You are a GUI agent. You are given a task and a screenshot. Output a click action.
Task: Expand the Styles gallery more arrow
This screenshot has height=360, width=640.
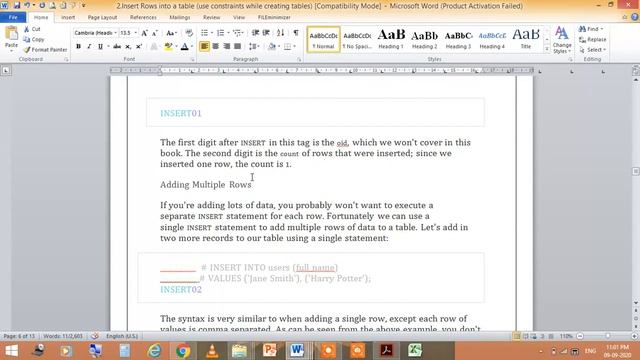pos(547,49)
